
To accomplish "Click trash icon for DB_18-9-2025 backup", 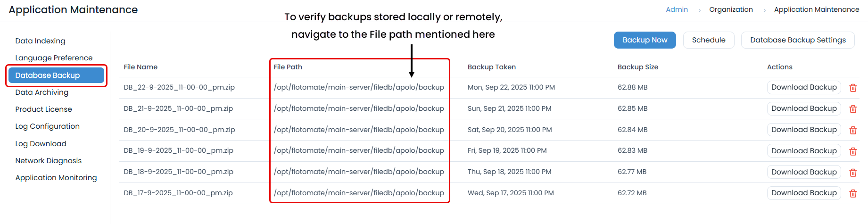I will 853,173.
